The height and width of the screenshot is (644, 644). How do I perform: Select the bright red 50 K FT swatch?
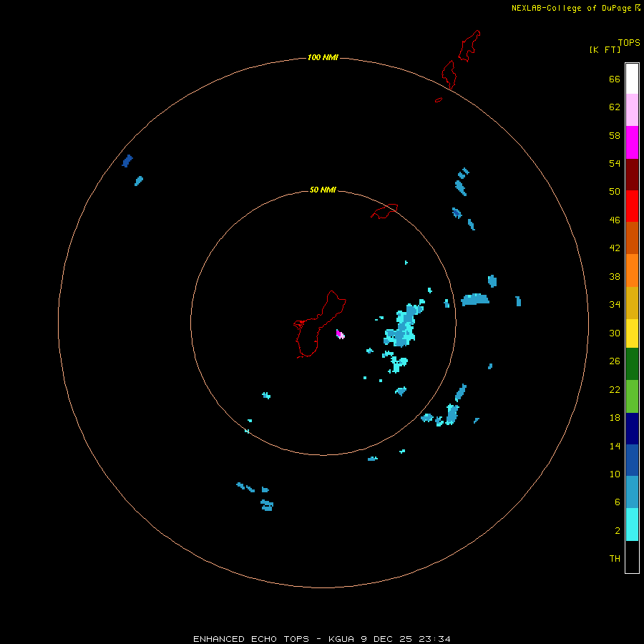632,206
